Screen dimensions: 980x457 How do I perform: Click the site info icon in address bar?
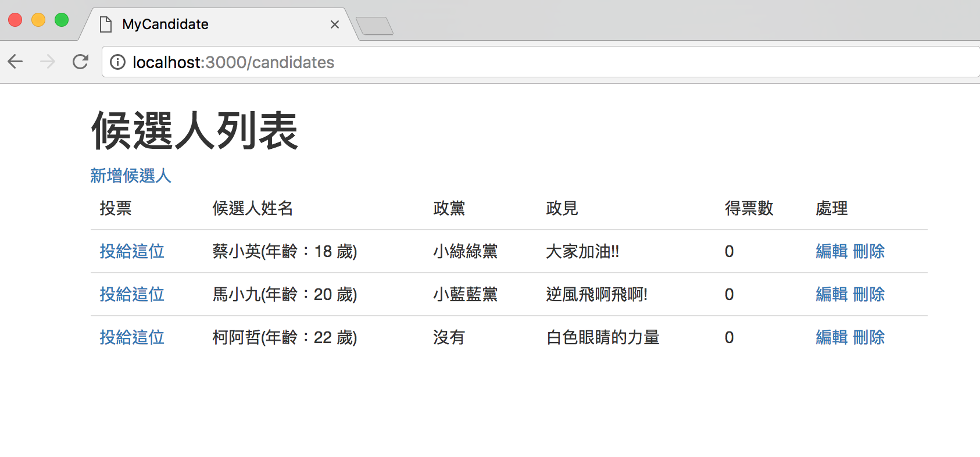point(117,62)
